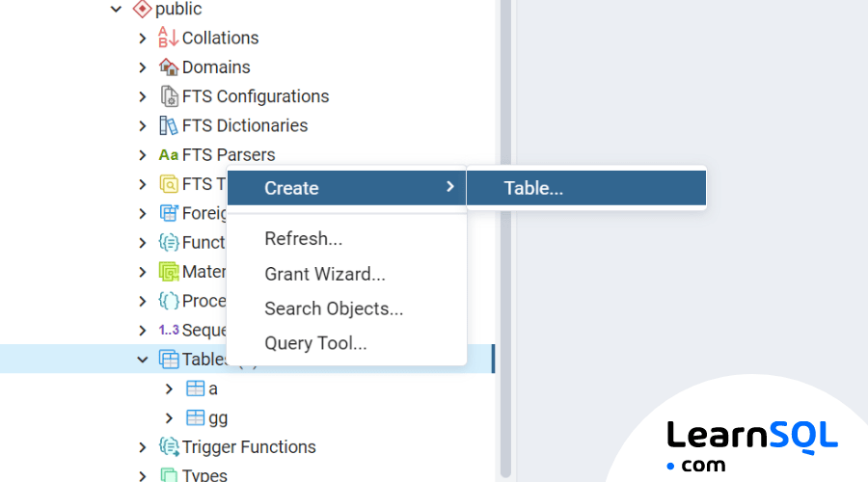Click the FTS Configurations document icon
Image resolution: width=868 pixels, height=482 pixels.
(x=169, y=96)
